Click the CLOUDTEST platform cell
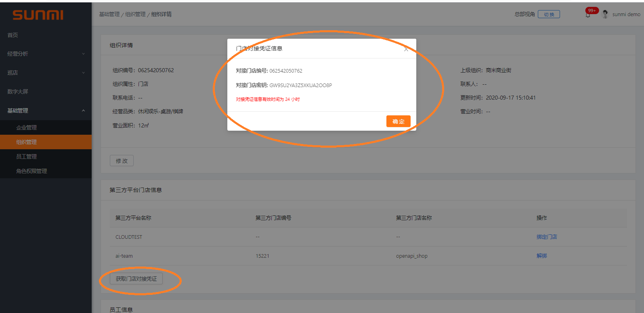Viewport: 644px width, 313px height. coord(129,237)
